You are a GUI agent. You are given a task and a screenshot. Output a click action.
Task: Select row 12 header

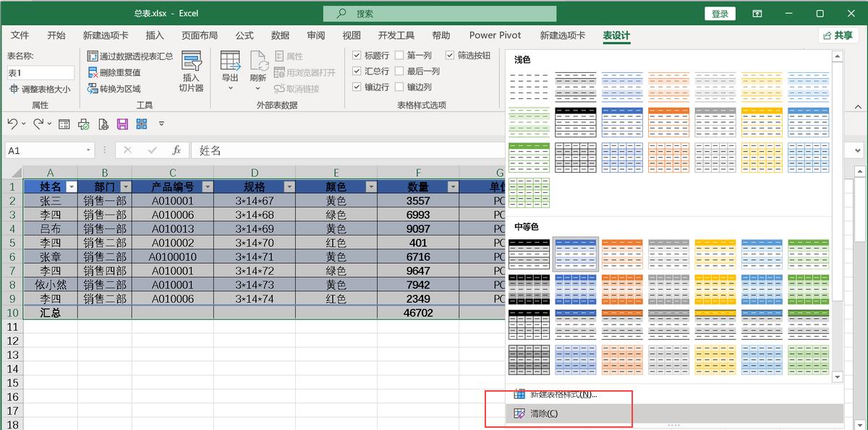coord(12,340)
